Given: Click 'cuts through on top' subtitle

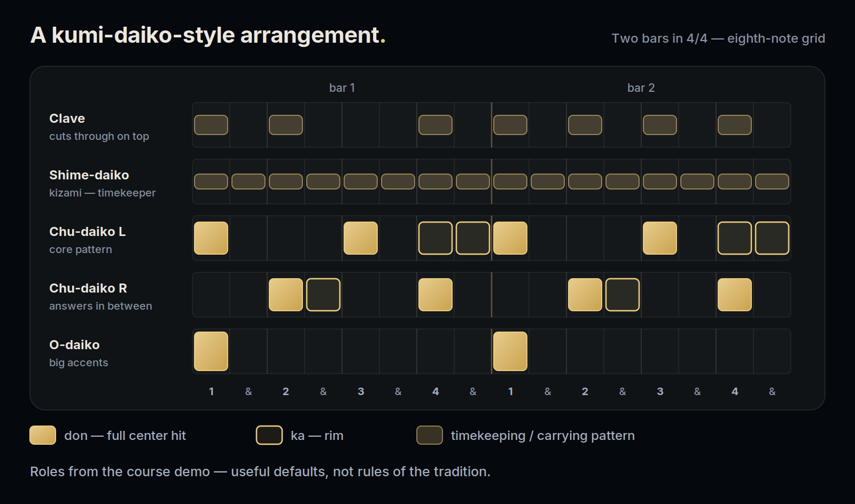Looking at the screenshot, I should 99,136.
